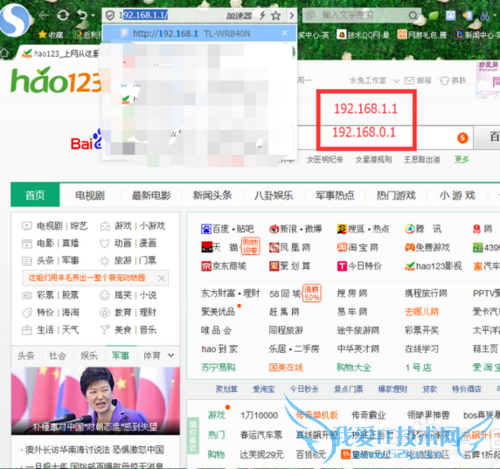The height and width of the screenshot is (469, 500).
Task: Expand more news tabs chevron after 体育
Action: pos(171,355)
